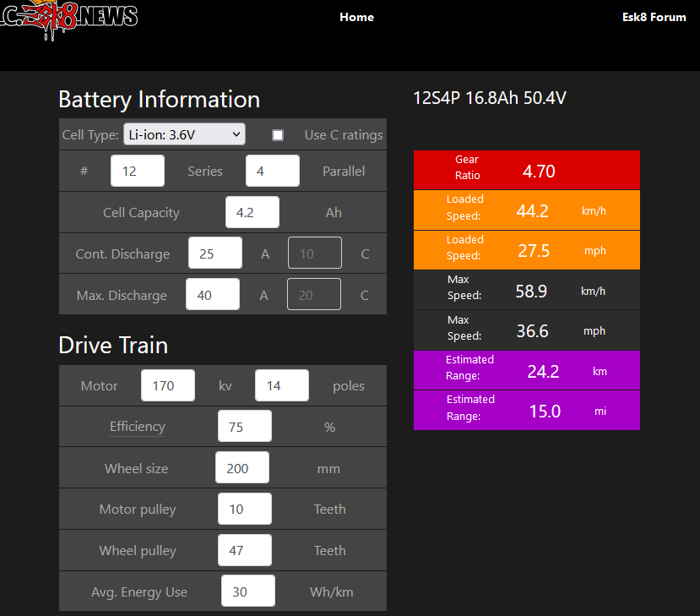Enable the Use C ratings checkbox
Viewport: 700px width, 616px height.
(x=278, y=135)
